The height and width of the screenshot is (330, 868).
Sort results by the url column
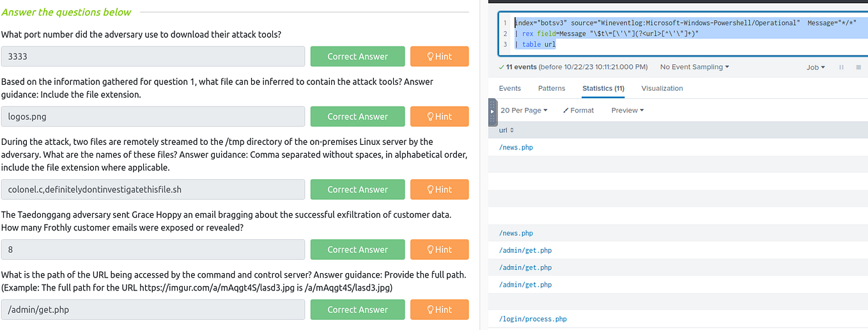coord(506,130)
